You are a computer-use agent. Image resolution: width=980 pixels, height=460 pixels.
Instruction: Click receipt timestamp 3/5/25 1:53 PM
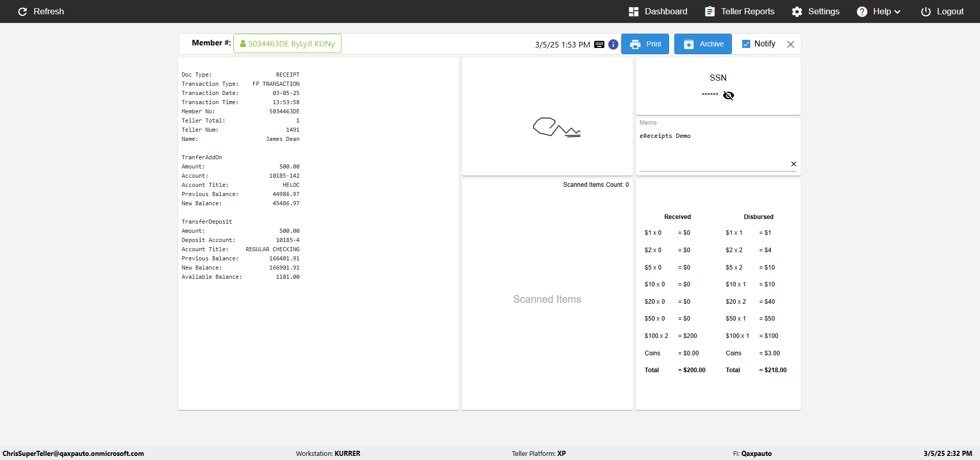562,45
